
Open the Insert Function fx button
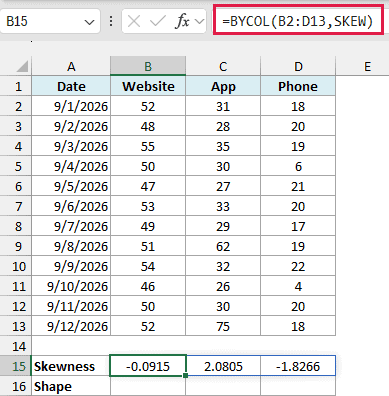click(x=182, y=22)
